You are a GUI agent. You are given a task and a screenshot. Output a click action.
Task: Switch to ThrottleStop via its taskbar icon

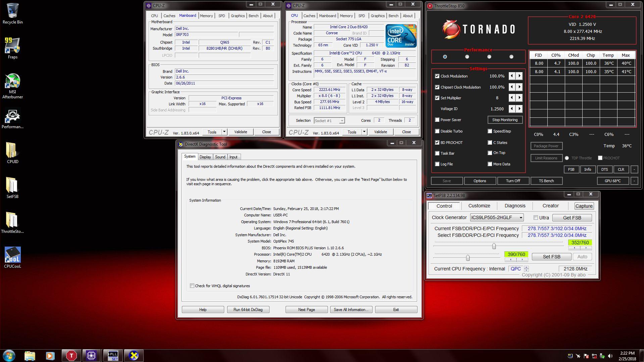tap(71, 356)
